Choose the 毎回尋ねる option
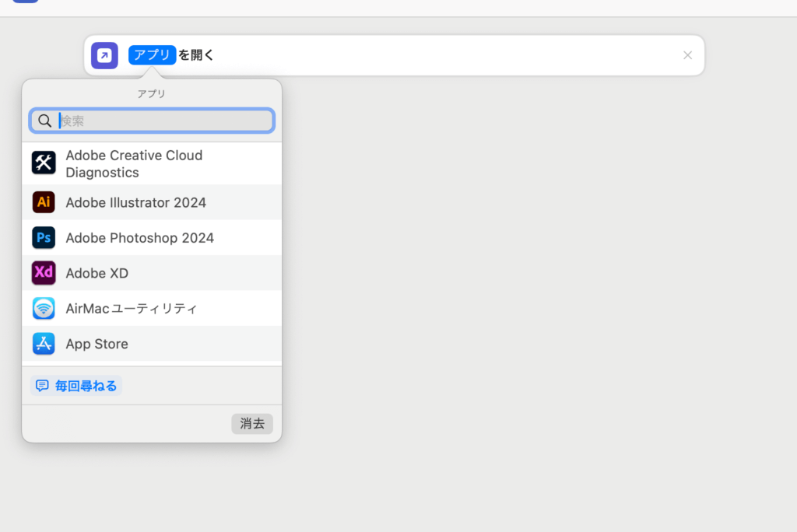This screenshot has width=797, height=532. [86, 386]
